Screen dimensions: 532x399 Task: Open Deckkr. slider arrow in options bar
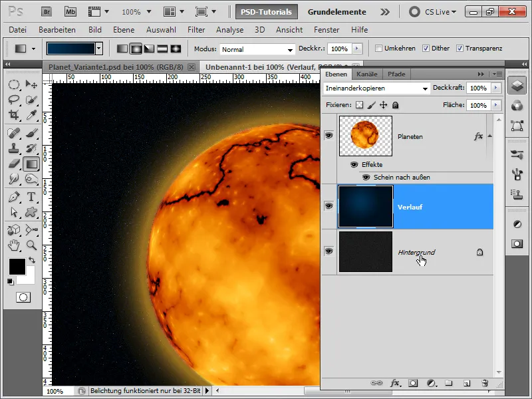coord(356,49)
